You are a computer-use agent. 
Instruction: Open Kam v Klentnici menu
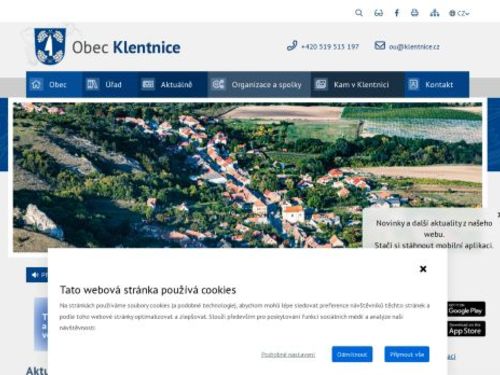pos(357,84)
